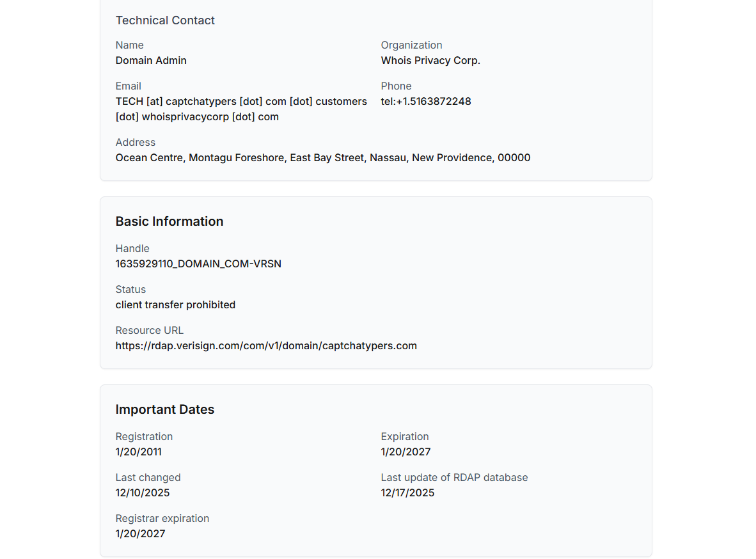Image resolution: width=756 pixels, height=559 pixels.
Task: Click the Domain Admin name value
Action: click(151, 61)
